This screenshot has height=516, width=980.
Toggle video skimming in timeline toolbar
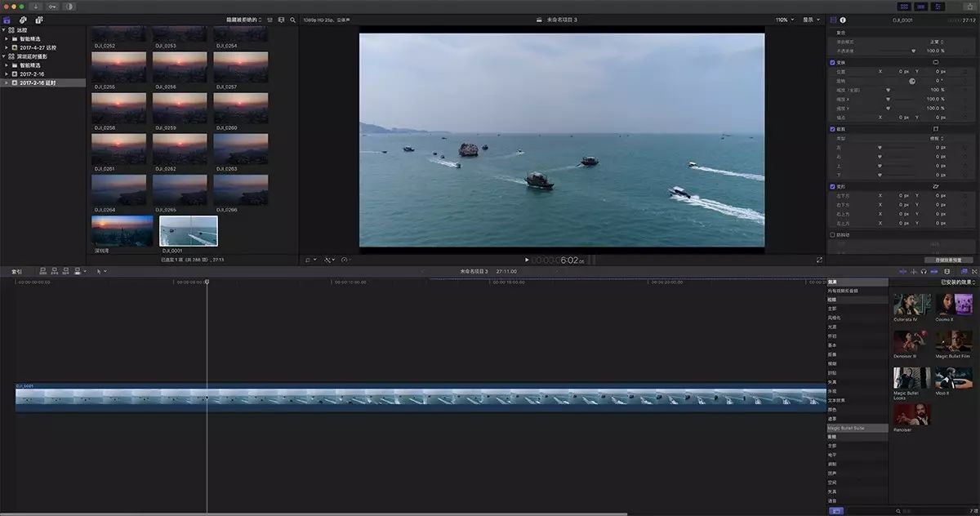click(x=903, y=271)
